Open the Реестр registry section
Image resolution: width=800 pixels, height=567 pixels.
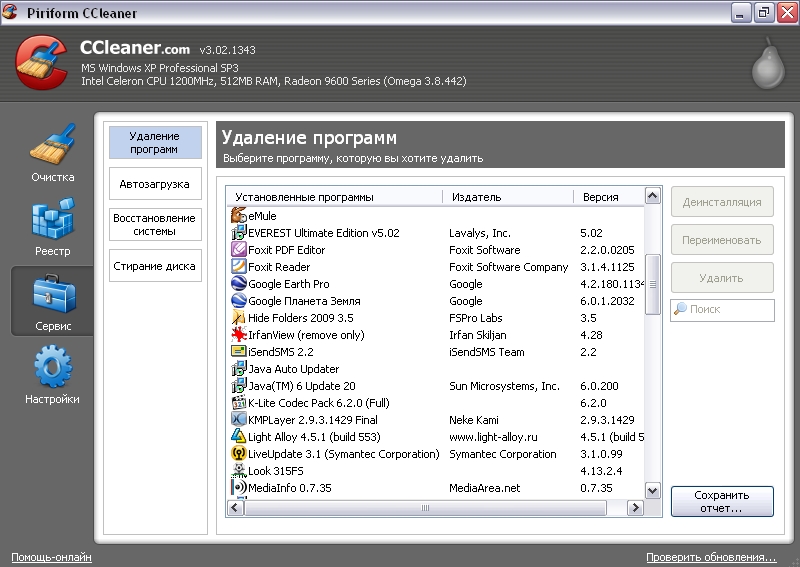pos(53,227)
